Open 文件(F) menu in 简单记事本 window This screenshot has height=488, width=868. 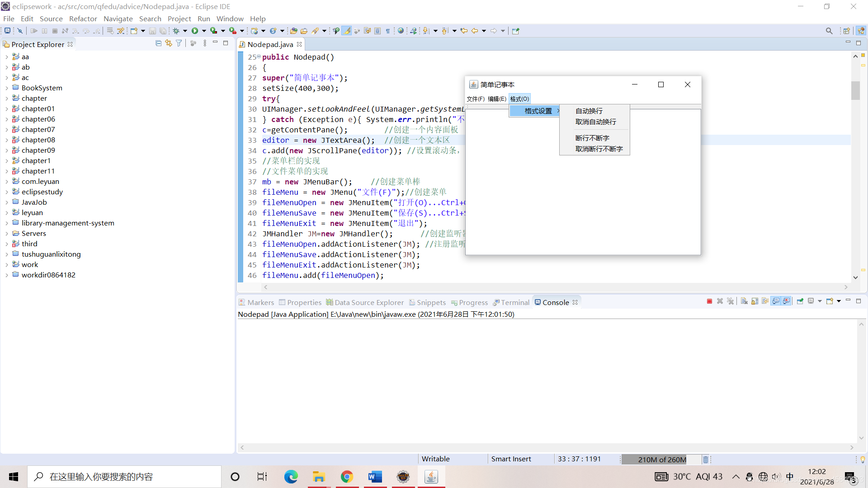(476, 99)
